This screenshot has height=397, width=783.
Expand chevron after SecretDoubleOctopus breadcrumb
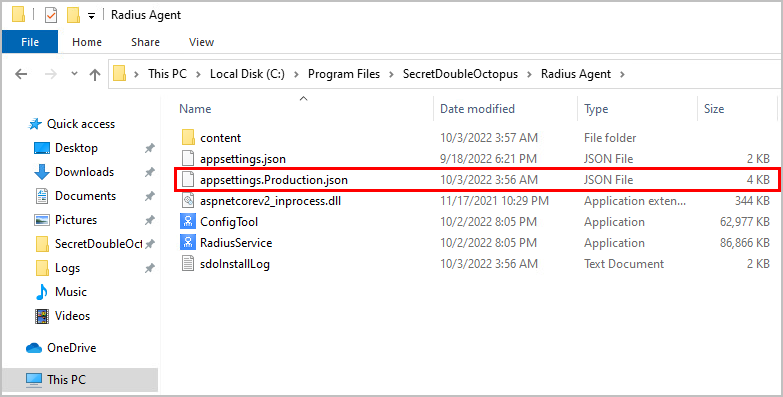530,74
